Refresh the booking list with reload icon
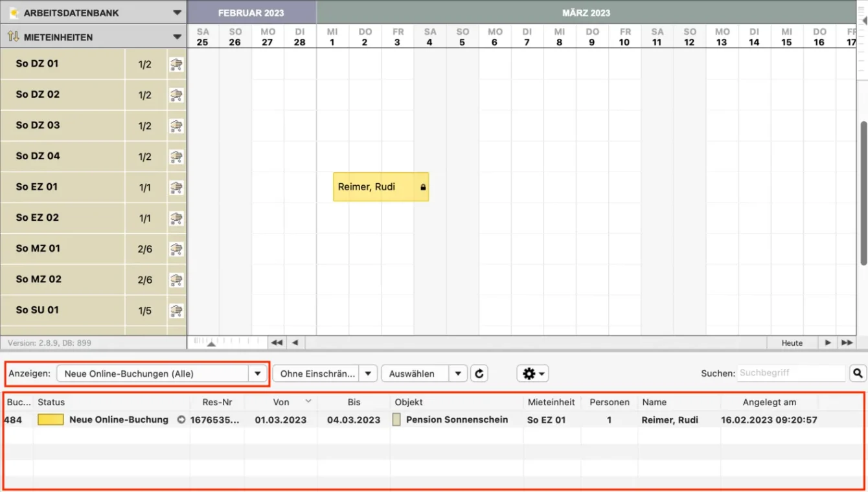The image size is (868, 492). pyautogui.click(x=479, y=374)
